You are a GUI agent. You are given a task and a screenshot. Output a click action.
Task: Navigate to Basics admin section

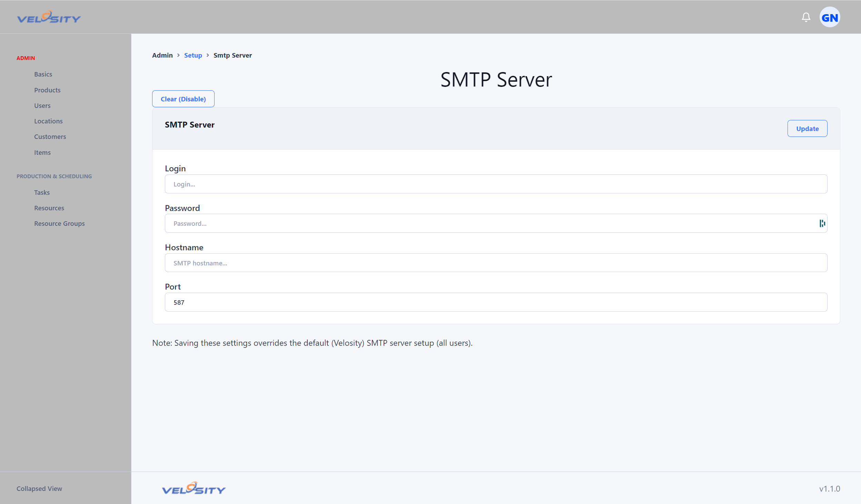tap(43, 74)
